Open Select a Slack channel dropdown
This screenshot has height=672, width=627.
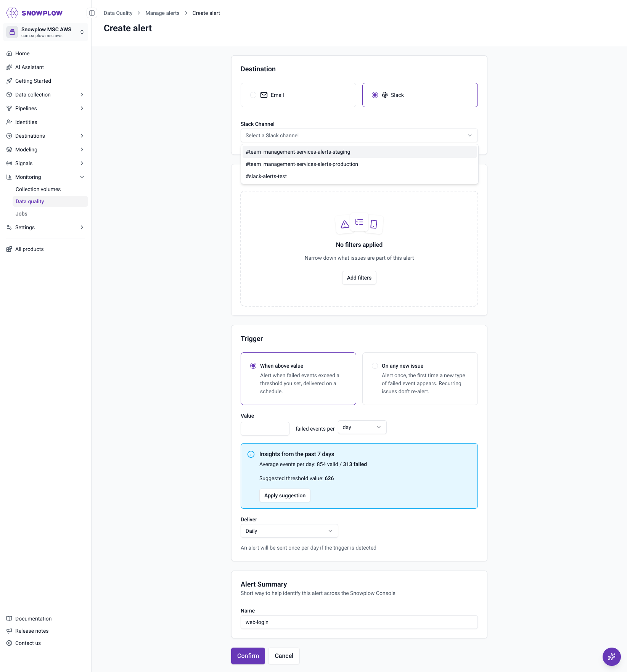click(359, 135)
